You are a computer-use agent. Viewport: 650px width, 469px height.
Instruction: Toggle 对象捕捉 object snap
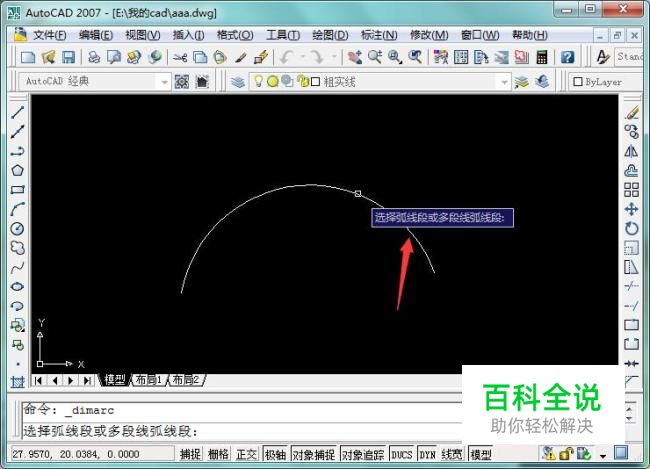click(x=314, y=454)
